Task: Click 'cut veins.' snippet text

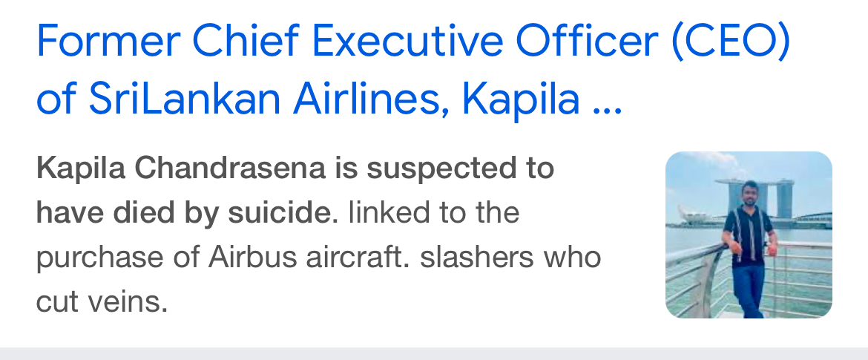Action: click(102, 302)
